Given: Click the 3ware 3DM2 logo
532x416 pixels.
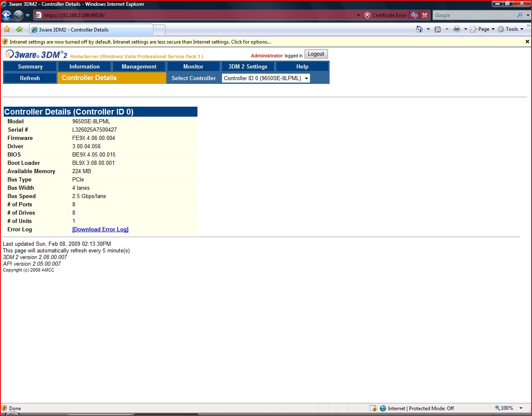Looking at the screenshot, I should pos(36,55).
